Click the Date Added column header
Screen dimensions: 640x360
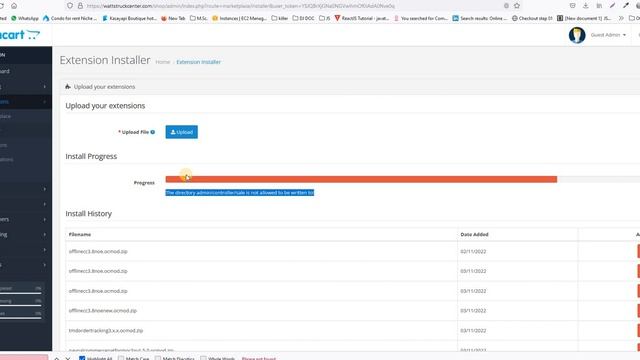click(x=474, y=234)
